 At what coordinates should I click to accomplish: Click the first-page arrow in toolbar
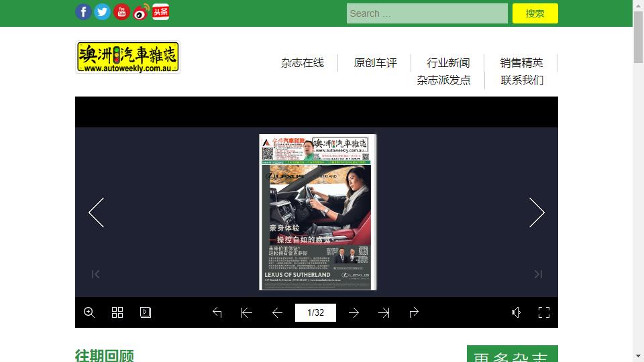[x=246, y=313]
